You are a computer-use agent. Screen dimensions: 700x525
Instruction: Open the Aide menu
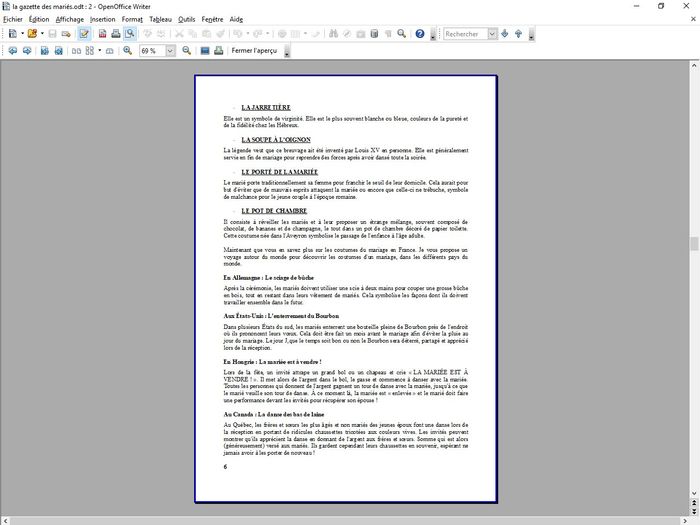click(236, 19)
